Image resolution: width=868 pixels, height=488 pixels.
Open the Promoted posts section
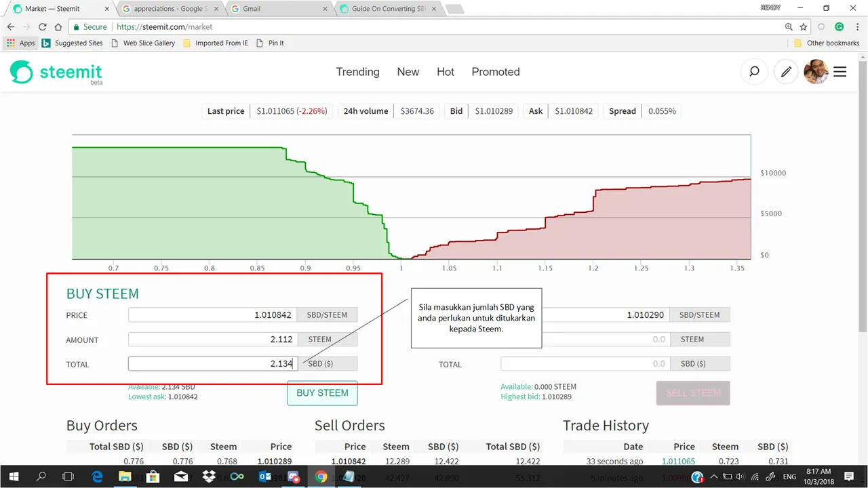pos(496,72)
